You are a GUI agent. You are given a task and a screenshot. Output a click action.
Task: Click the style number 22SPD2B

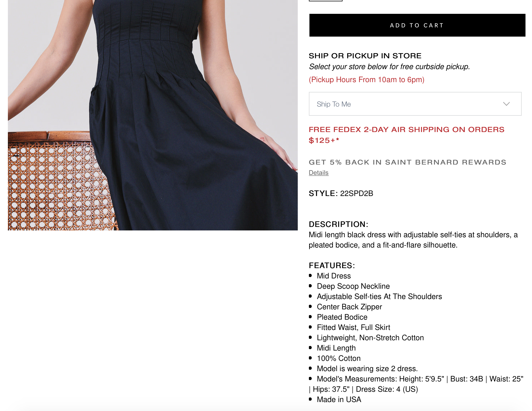356,193
